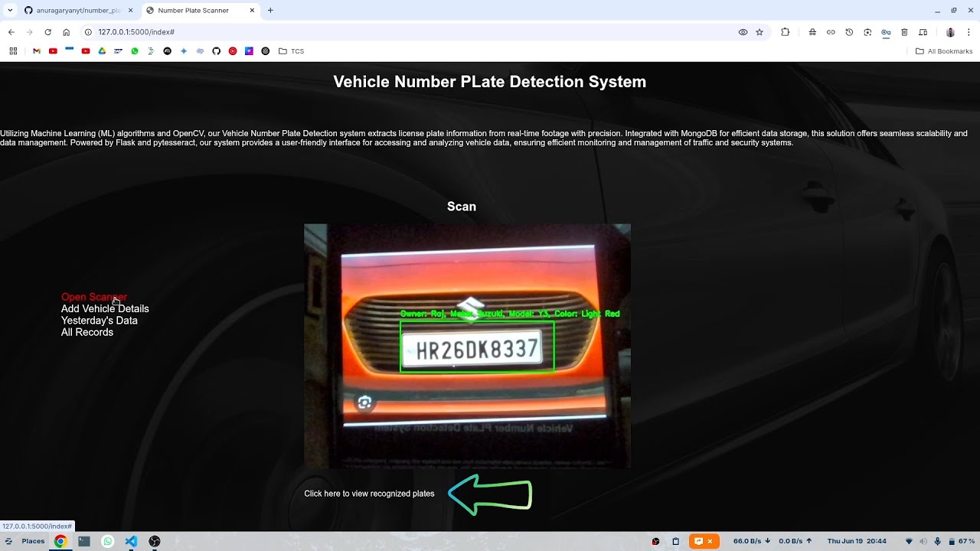This screenshot has width=980, height=551.
Task: Open the WhatsApp bookmark in bookmarks bar
Action: [135, 51]
